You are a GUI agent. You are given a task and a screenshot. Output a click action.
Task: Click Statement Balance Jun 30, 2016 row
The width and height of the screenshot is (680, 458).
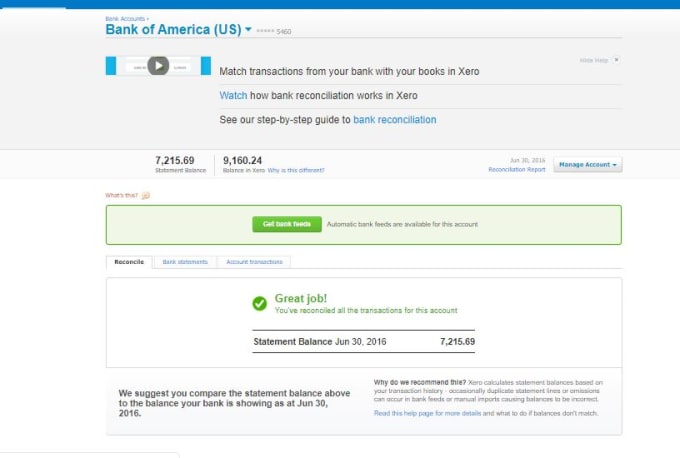(x=364, y=342)
